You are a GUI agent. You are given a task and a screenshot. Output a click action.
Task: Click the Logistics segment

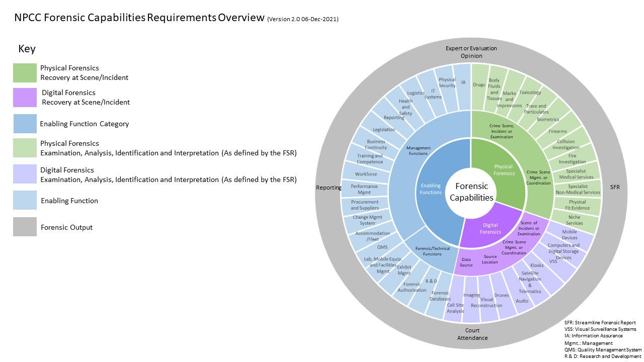point(416,93)
